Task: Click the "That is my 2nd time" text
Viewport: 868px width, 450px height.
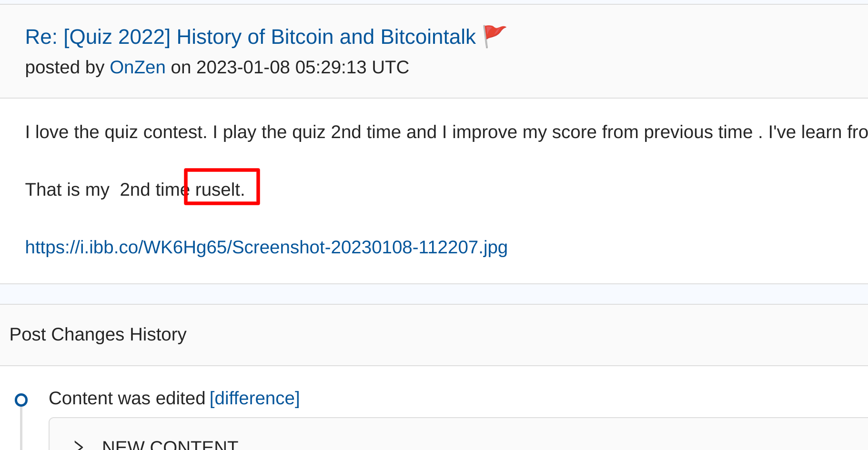Action: (107, 190)
